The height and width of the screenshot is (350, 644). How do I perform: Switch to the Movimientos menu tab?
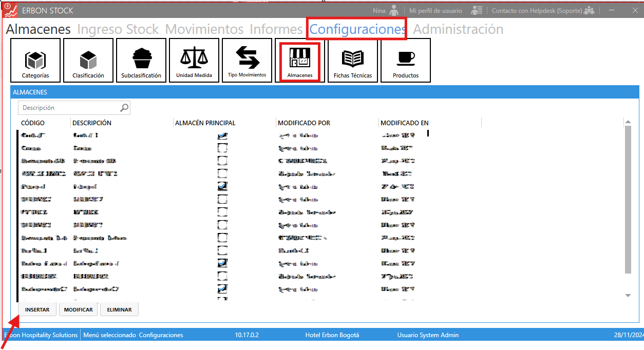pyautogui.click(x=204, y=29)
